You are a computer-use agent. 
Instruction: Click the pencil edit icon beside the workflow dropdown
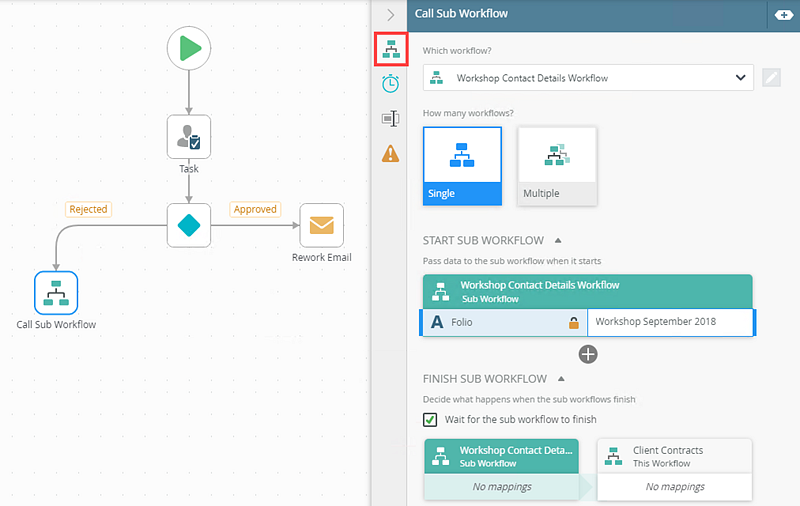tap(771, 78)
